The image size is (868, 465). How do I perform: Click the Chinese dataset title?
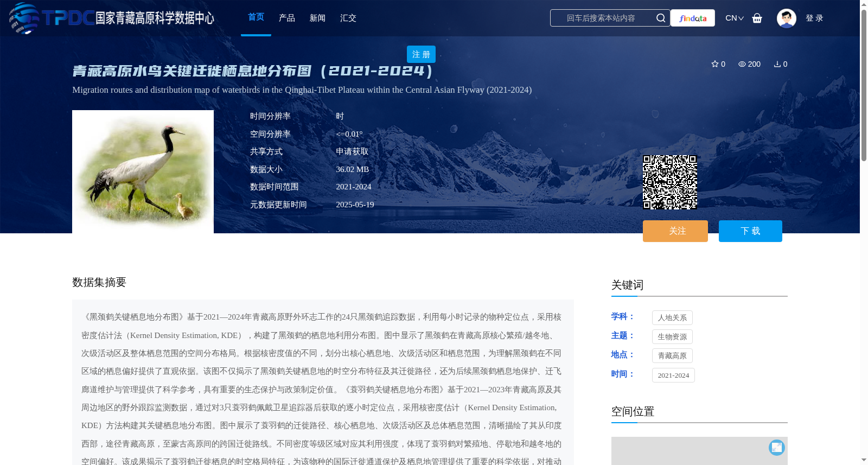click(253, 71)
